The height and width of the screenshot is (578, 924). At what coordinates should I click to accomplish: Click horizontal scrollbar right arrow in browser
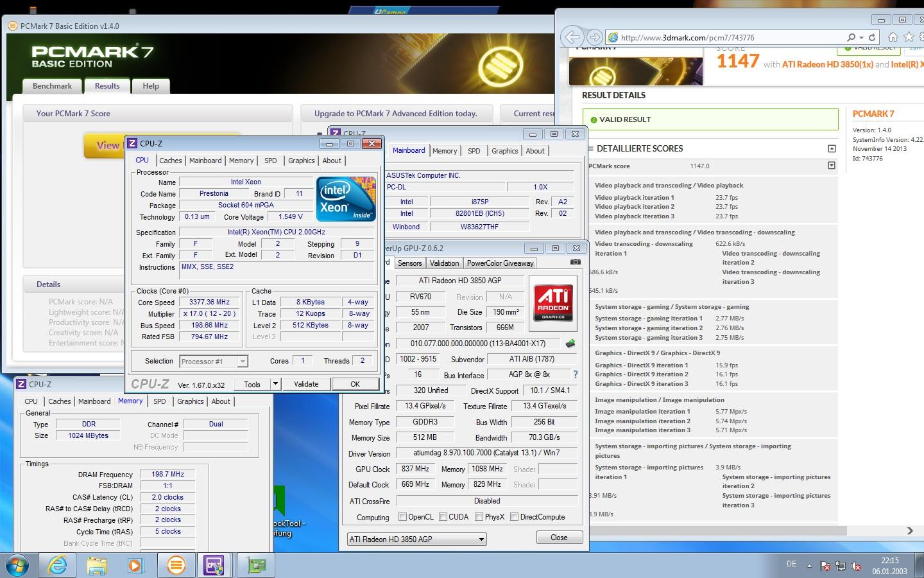(910, 530)
